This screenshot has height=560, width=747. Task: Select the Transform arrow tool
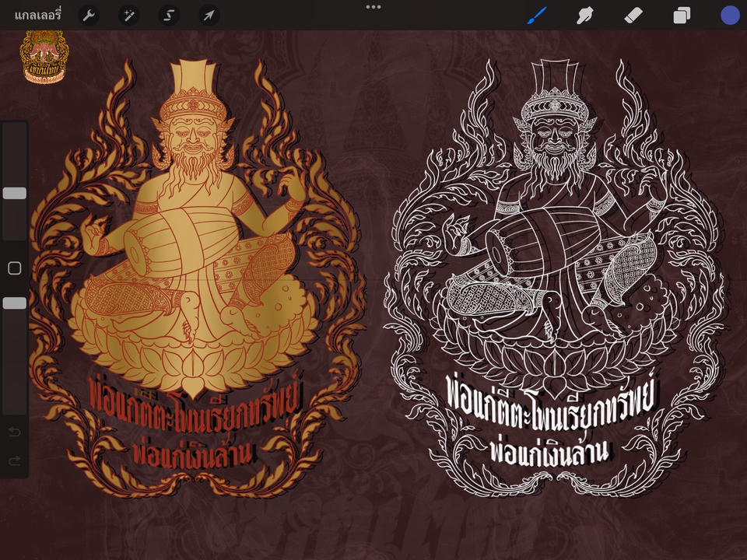click(x=209, y=15)
